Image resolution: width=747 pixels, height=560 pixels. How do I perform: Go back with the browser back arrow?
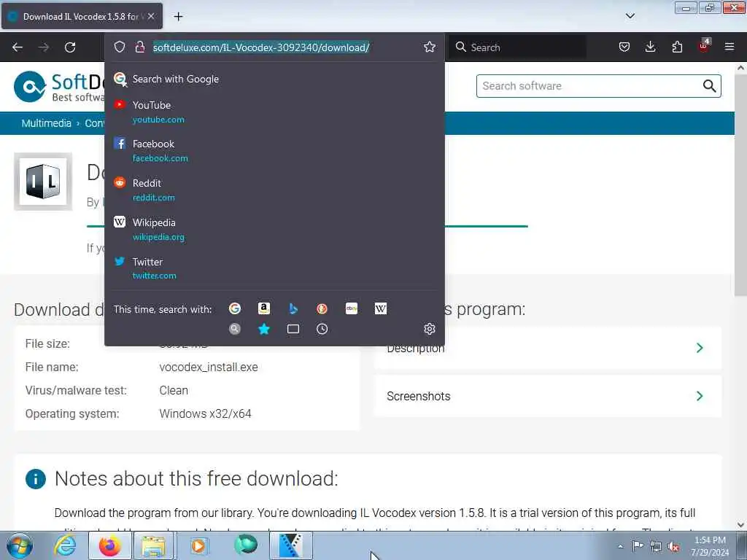tap(18, 47)
